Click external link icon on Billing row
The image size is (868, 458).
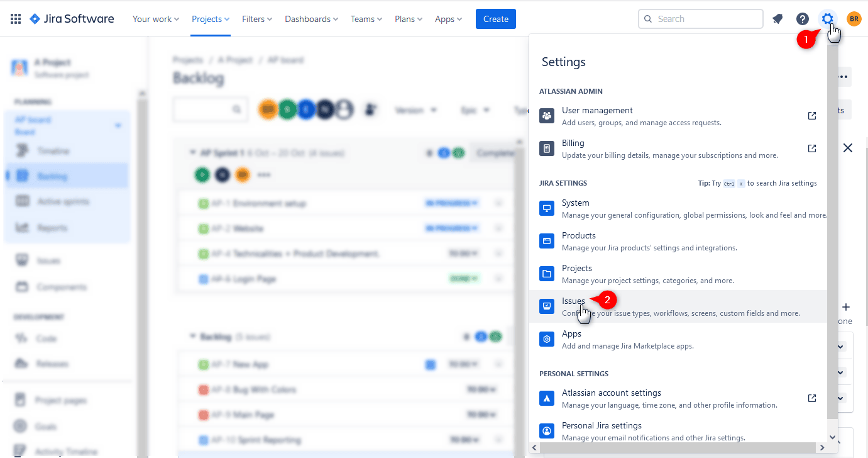coord(812,148)
